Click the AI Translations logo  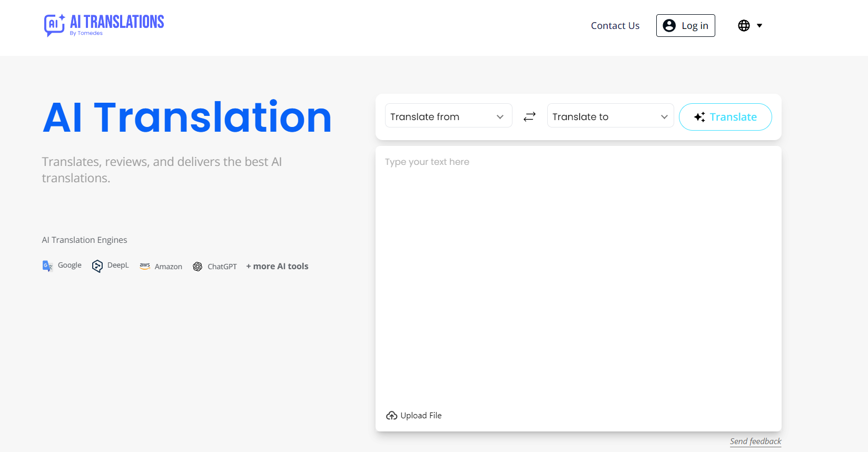tap(104, 25)
